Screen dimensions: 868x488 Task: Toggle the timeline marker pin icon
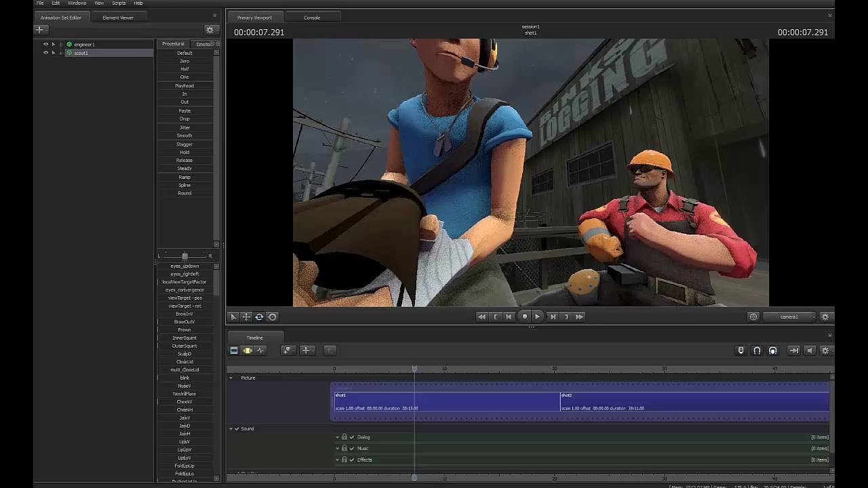click(x=741, y=350)
